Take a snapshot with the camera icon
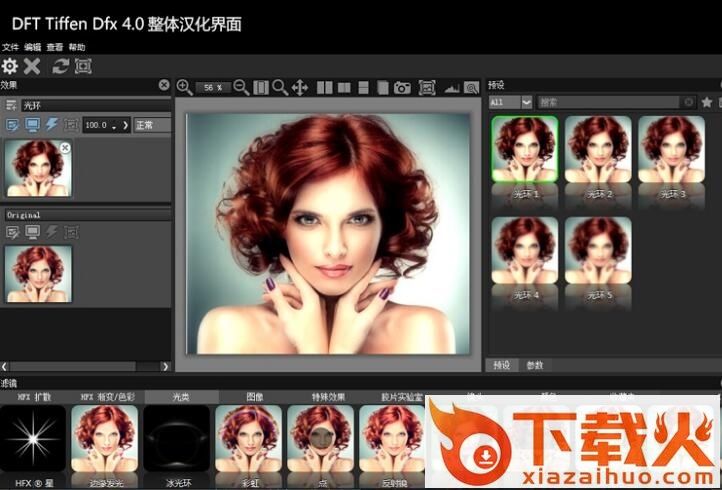 point(402,88)
